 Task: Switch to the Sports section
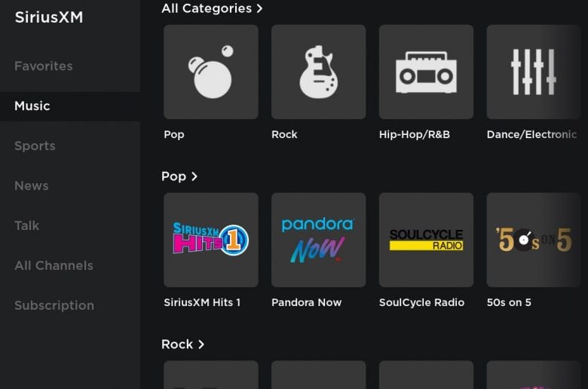click(x=35, y=146)
